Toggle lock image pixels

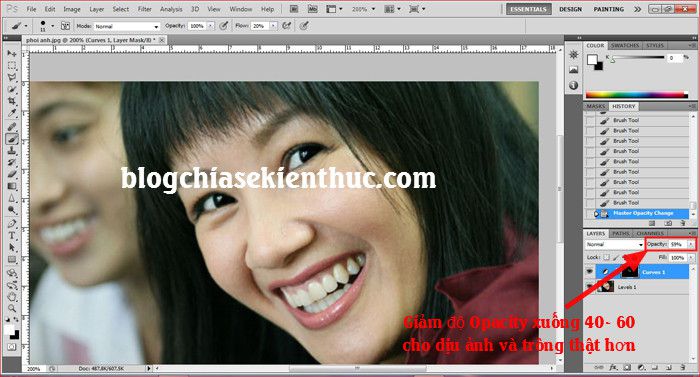(x=616, y=257)
